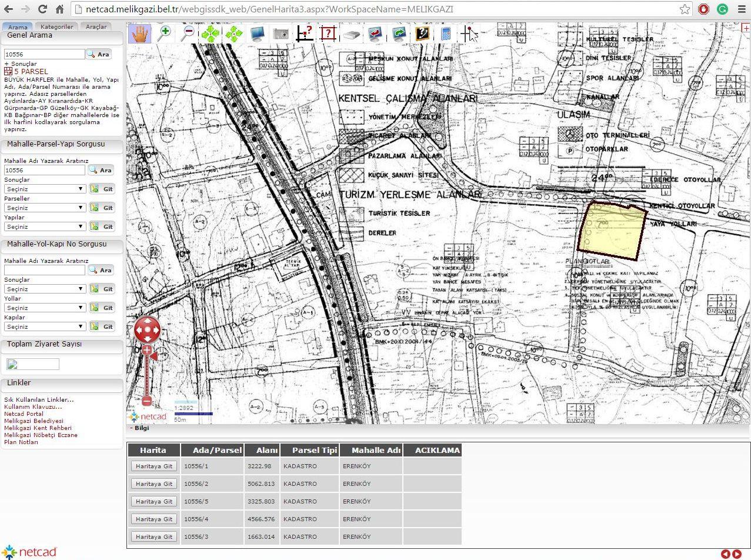Select the rectangle area query tool
Viewport: 751px width, 560px height.
pyautogui.click(x=328, y=34)
